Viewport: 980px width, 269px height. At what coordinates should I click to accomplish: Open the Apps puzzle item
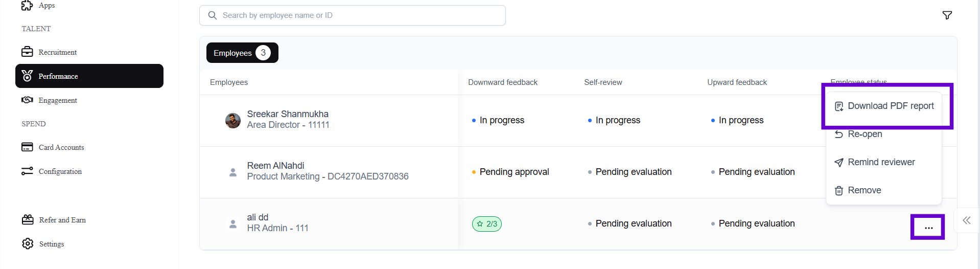[x=46, y=6]
